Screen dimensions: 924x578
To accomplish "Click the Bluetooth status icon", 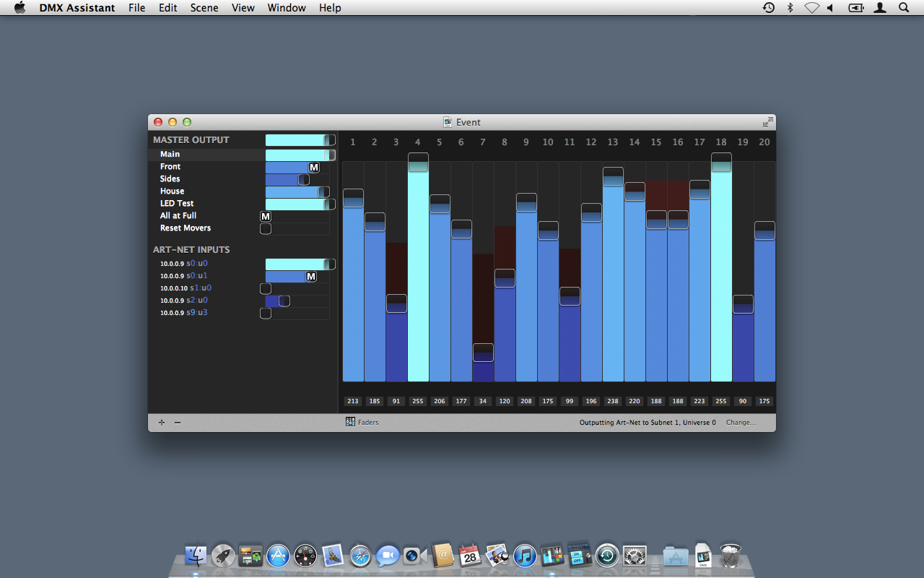I will [x=790, y=8].
